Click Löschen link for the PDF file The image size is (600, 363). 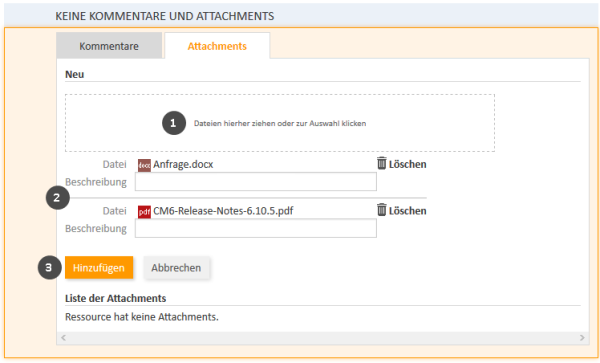point(407,211)
